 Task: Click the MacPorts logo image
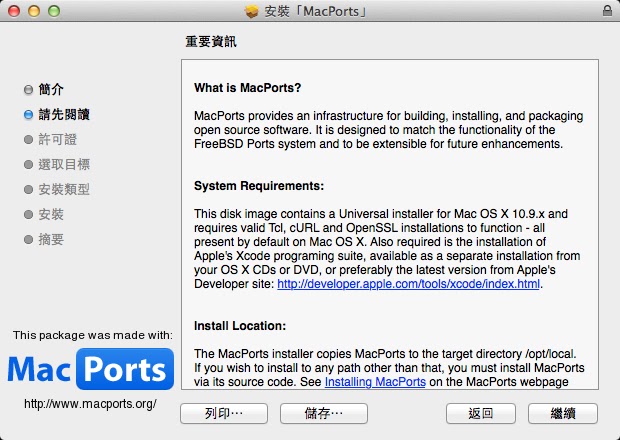pyautogui.click(x=91, y=369)
